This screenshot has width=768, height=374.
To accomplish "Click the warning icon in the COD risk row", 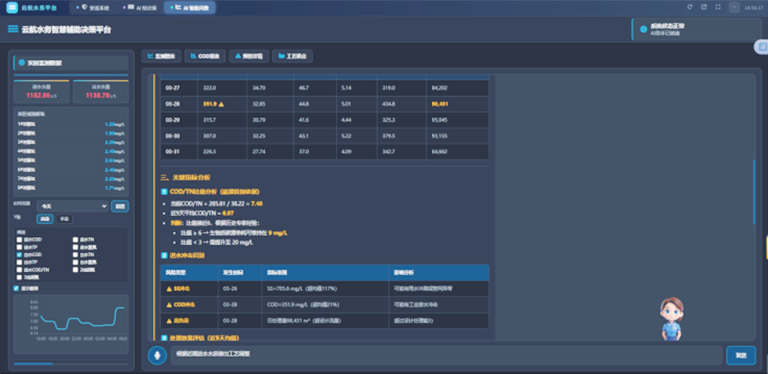I will (169, 304).
